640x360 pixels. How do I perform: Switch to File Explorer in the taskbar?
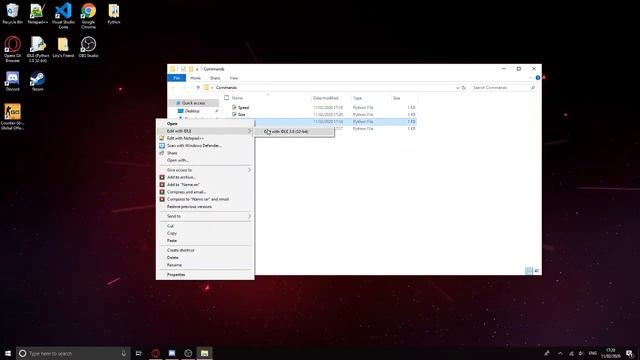pyautogui.click(x=204, y=353)
